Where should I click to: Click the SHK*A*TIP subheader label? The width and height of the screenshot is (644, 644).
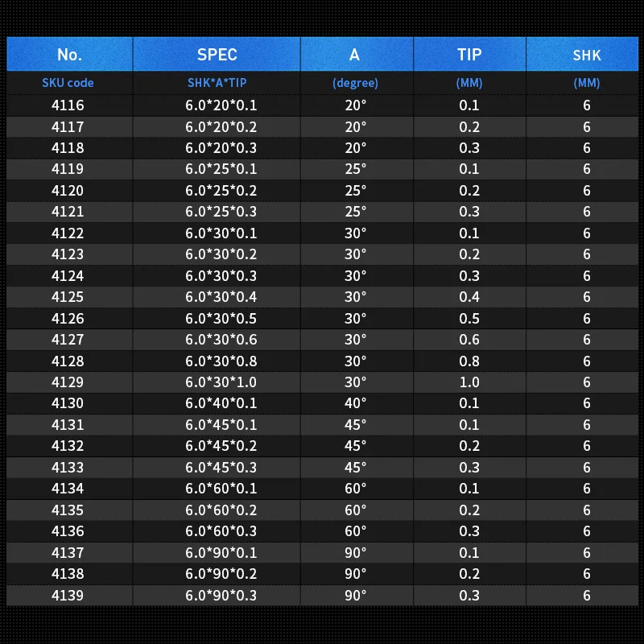click(216, 83)
